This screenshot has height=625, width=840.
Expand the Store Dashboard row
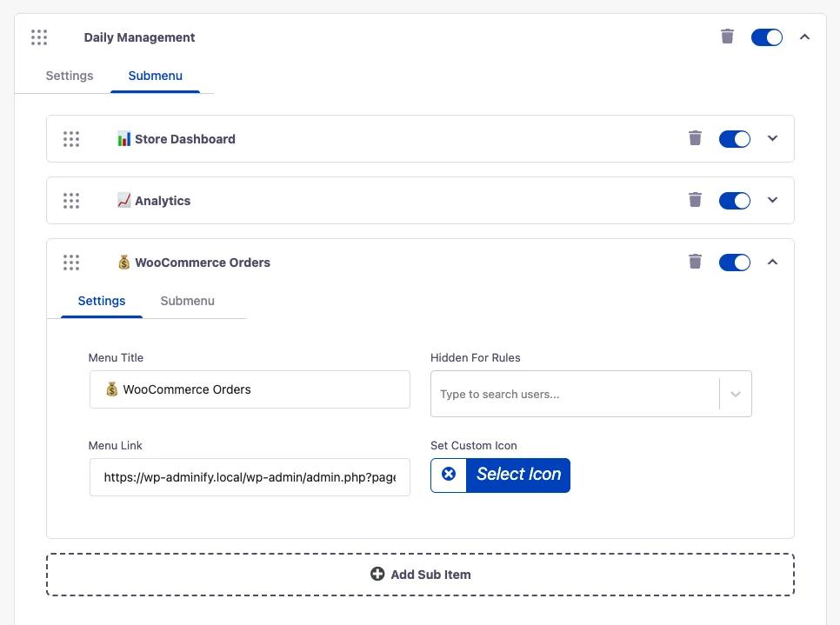[x=772, y=139]
